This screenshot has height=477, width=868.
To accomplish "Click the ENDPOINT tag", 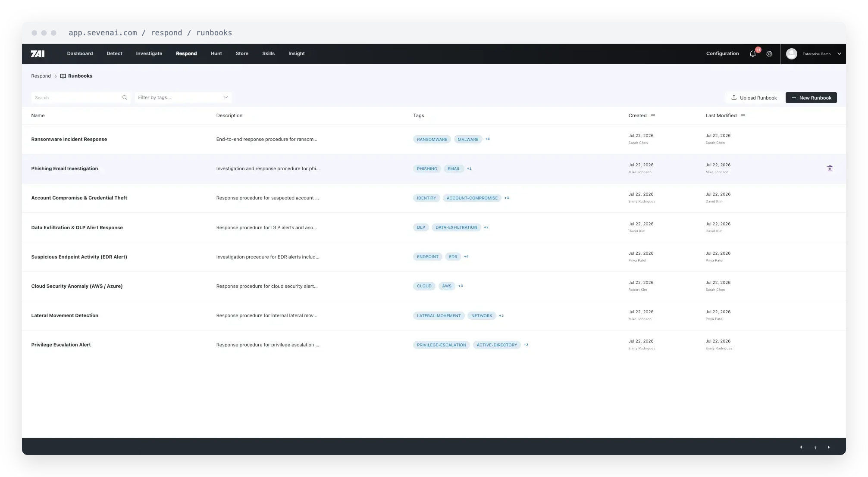I will [428, 257].
